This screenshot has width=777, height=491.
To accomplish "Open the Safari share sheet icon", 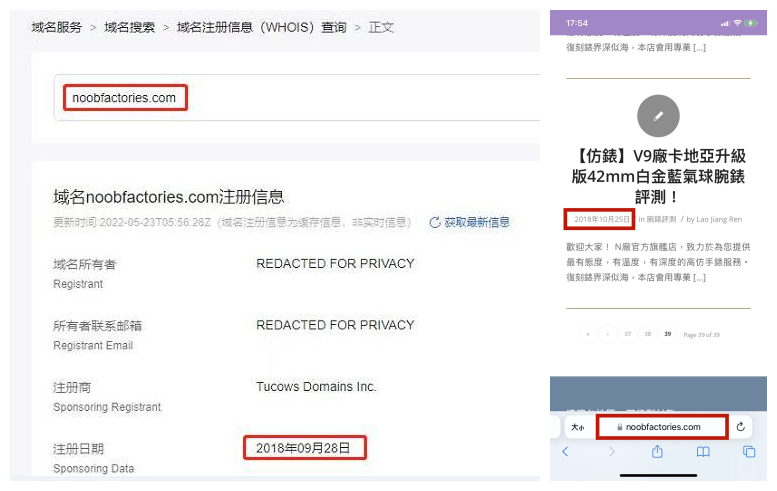I will tap(657, 451).
